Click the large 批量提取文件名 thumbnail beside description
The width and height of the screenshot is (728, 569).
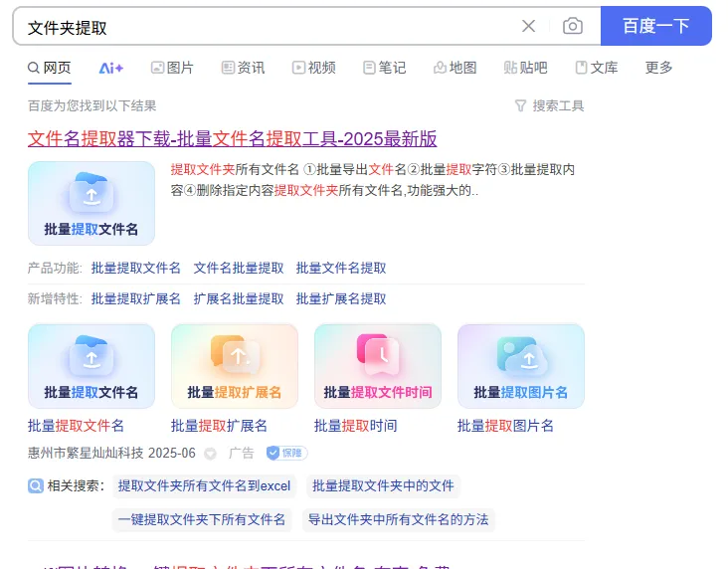click(91, 203)
